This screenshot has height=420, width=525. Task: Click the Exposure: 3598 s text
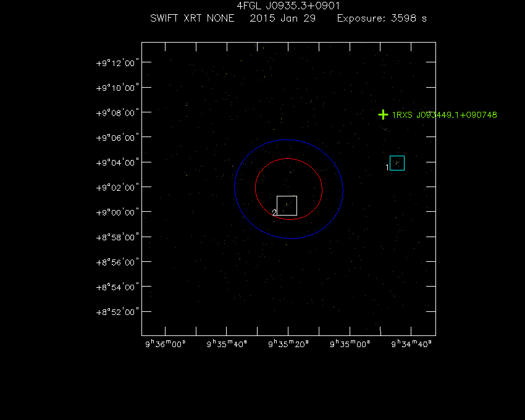tap(382, 18)
